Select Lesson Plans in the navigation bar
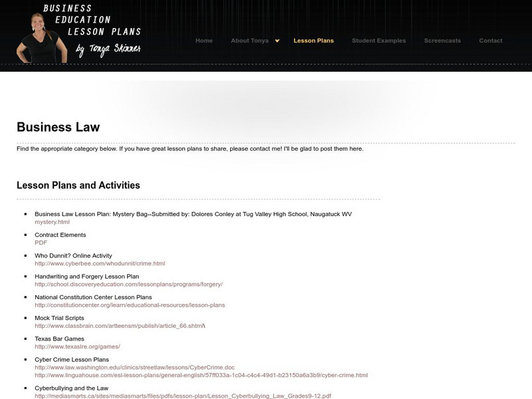 pyautogui.click(x=314, y=40)
